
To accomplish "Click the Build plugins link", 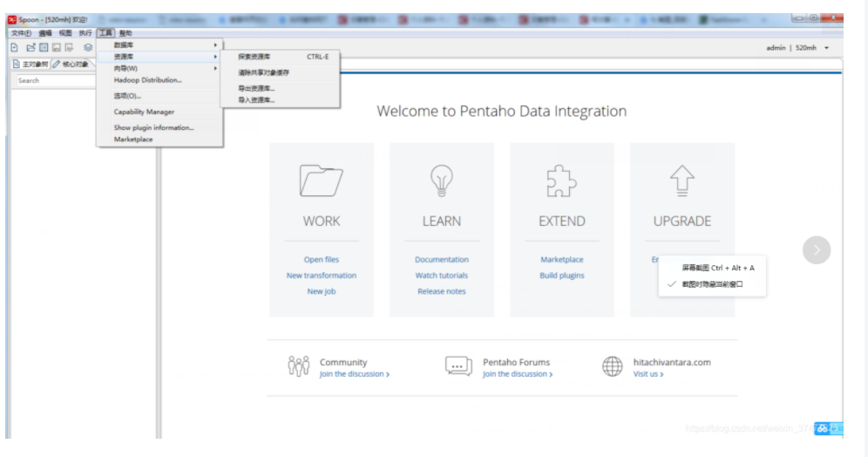I will 561,276.
